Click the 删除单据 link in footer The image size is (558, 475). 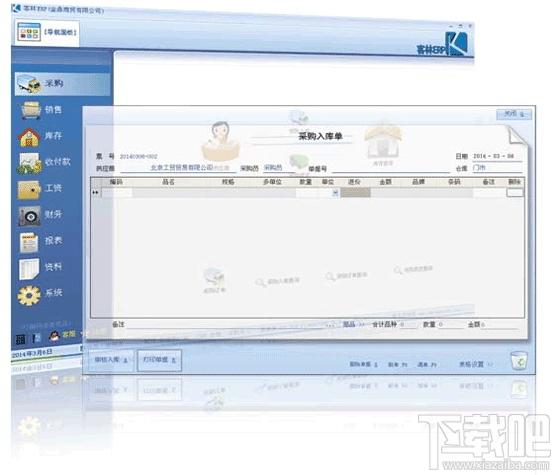pyautogui.click(x=363, y=364)
